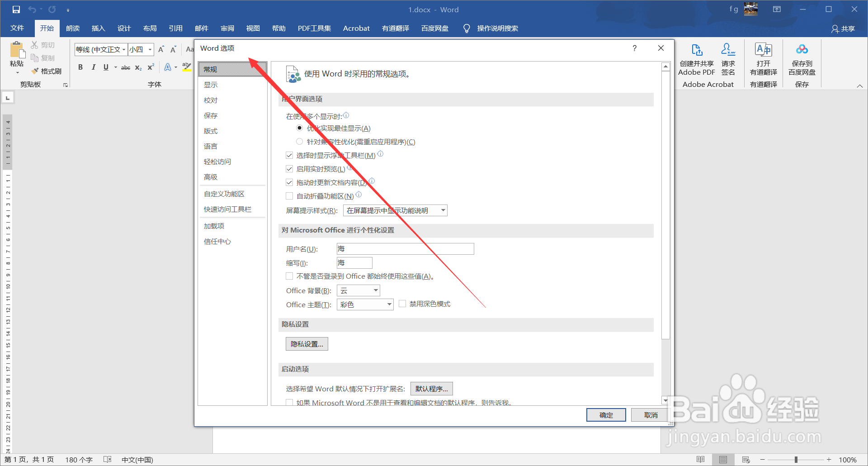
Task: Click the Cut scissors icon
Action: [34, 45]
